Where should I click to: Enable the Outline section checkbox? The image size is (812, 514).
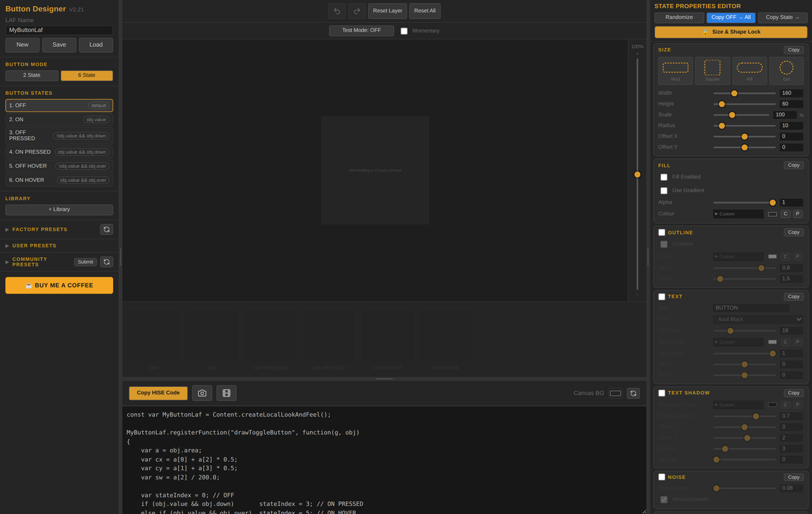662,233
